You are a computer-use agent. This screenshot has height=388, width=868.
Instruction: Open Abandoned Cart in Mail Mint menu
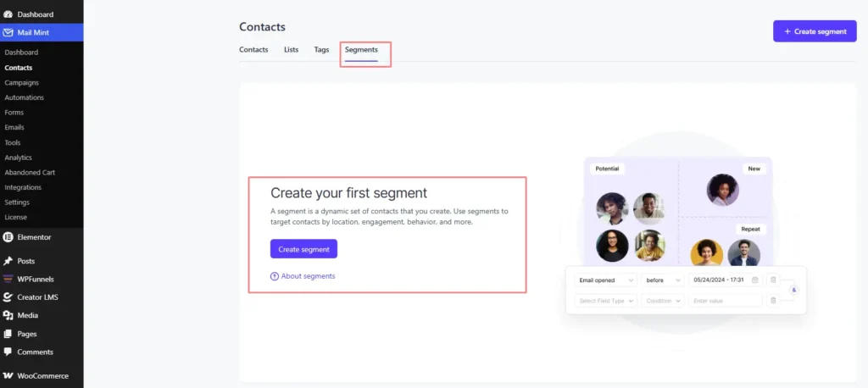coord(30,172)
